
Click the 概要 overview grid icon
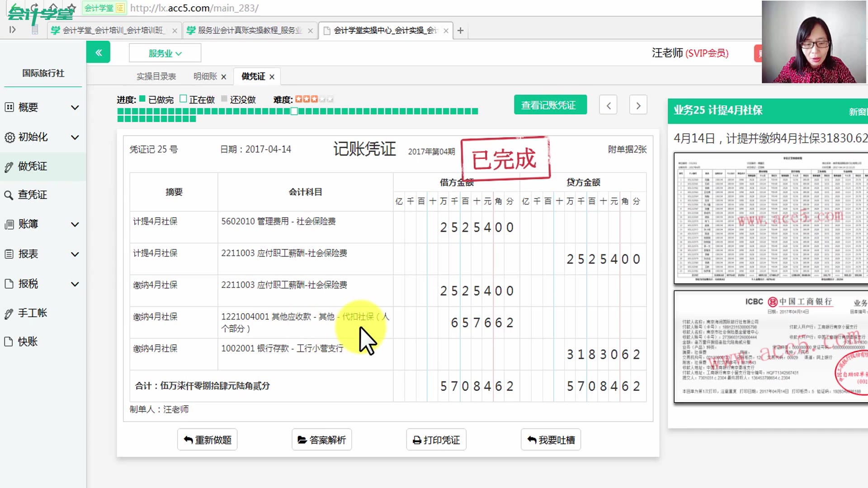click(x=10, y=108)
